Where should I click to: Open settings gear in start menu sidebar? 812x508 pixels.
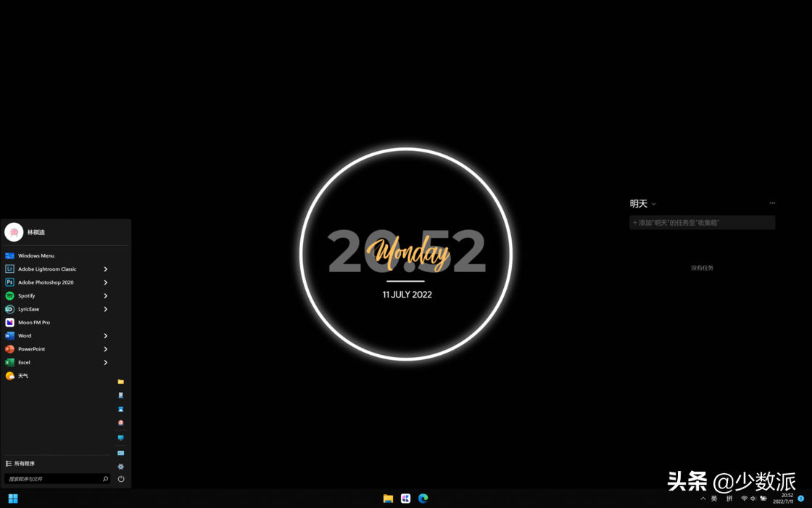(x=121, y=467)
